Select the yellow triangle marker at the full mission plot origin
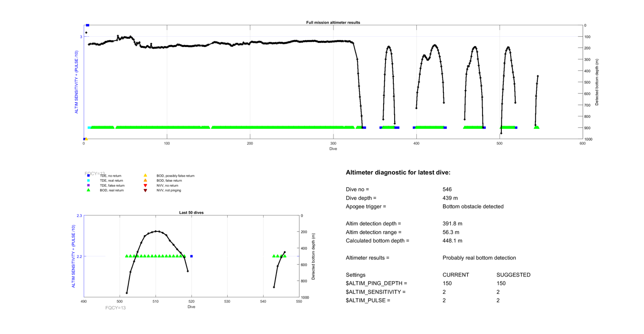This screenshot has width=644, height=334. pos(86,138)
